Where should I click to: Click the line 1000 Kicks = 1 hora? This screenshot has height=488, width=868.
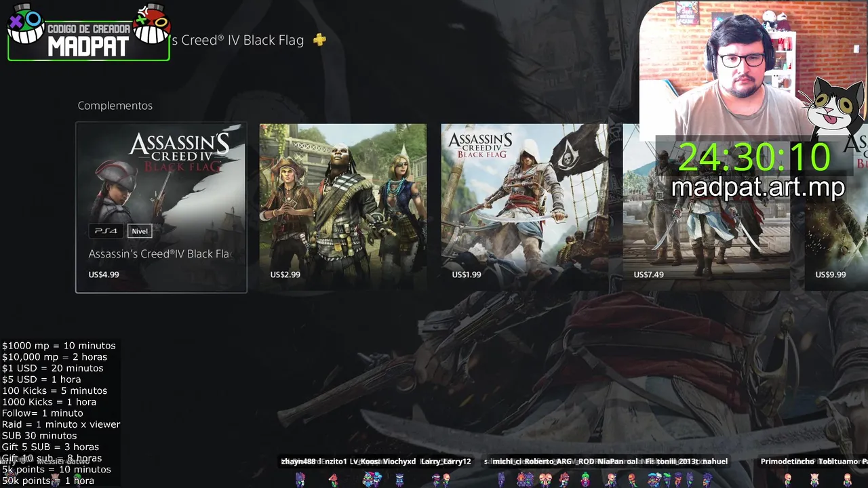tap(49, 402)
